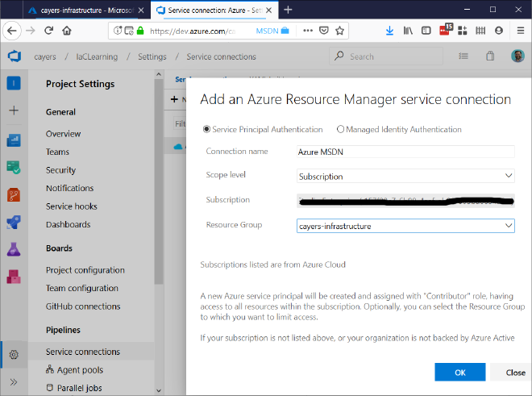Click the Connection name input field
The image size is (532, 396).
point(405,152)
